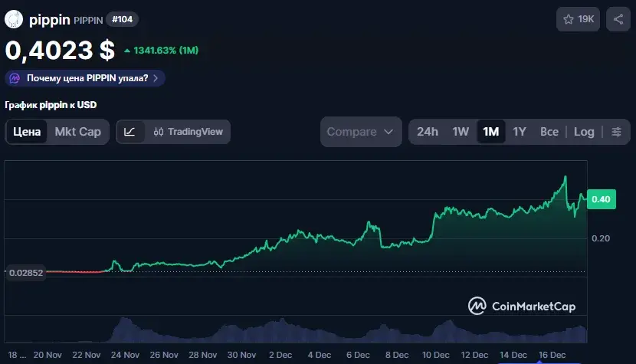Click the 0.40 current price label
636x364 pixels.
(x=601, y=199)
